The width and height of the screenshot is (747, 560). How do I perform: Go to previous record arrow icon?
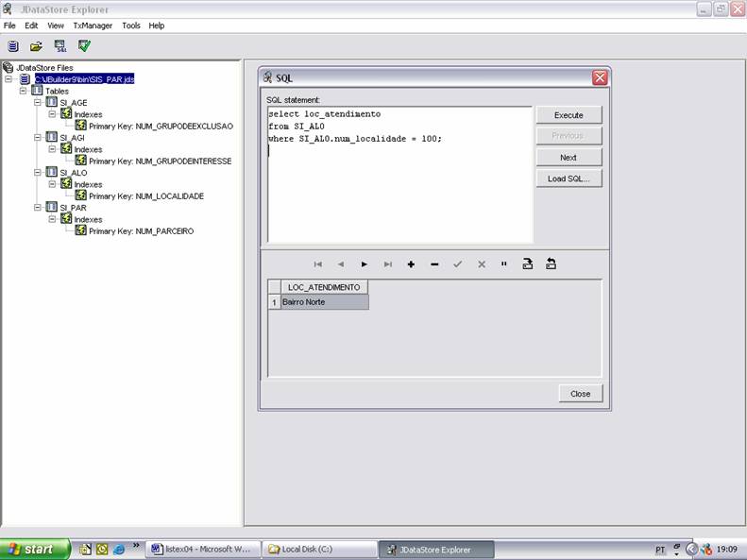pos(341,264)
